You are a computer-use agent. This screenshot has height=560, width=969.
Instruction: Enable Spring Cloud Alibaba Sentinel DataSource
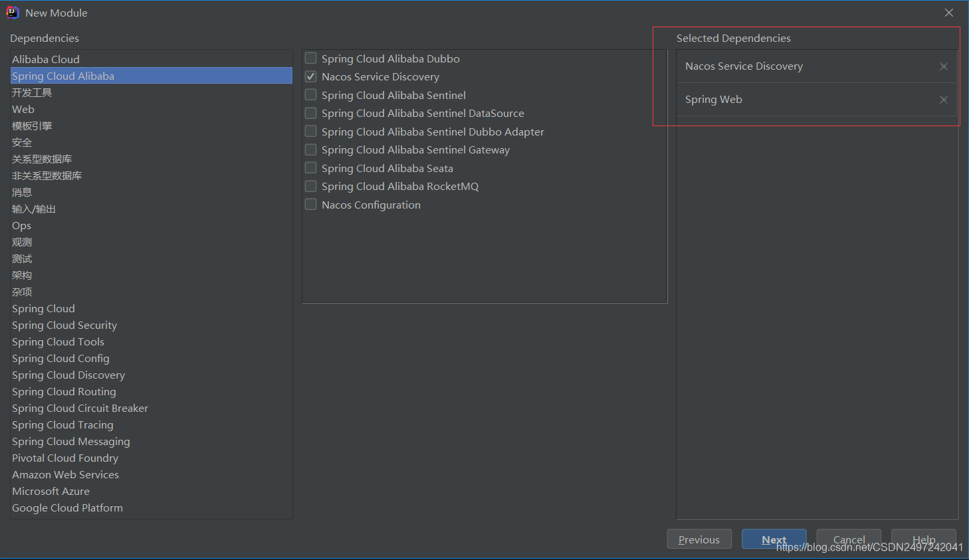[x=310, y=113]
